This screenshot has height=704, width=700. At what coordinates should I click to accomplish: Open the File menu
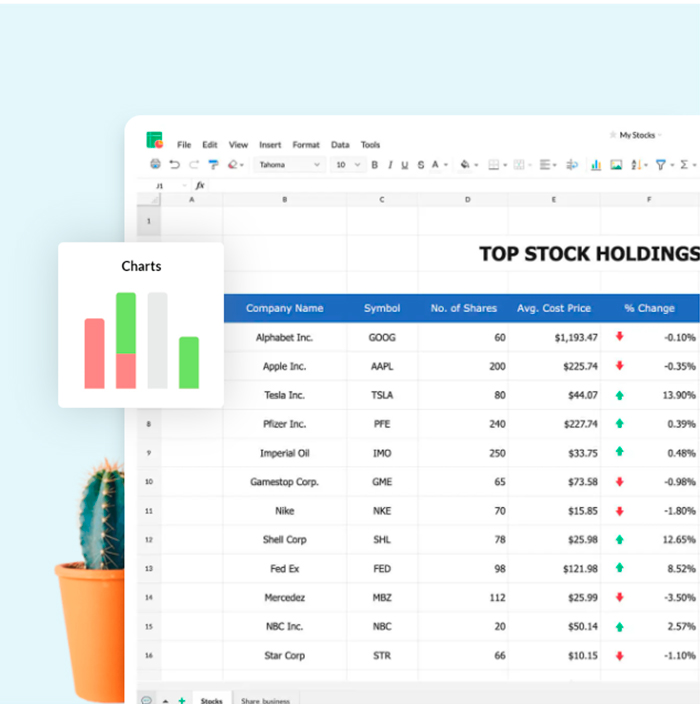click(184, 145)
